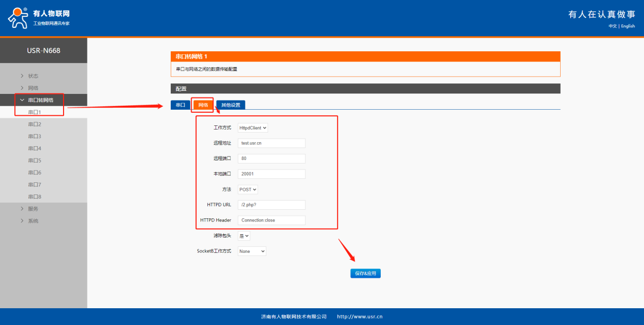The height and width of the screenshot is (325, 644).
Task: Open the SocketB工作方式 dropdown
Action: [252, 251]
